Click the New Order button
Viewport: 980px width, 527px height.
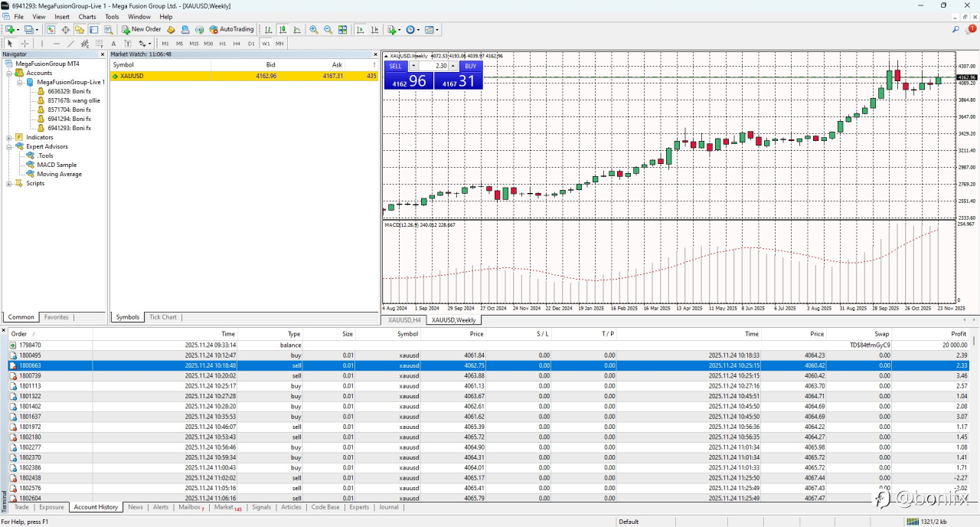(142, 30)
